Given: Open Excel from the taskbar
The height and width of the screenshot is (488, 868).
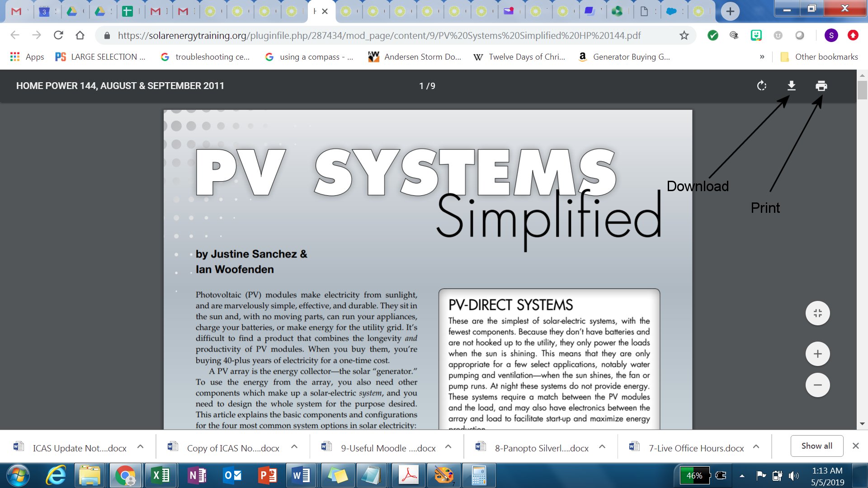Looking at the screenshot, I should [160, 476].
